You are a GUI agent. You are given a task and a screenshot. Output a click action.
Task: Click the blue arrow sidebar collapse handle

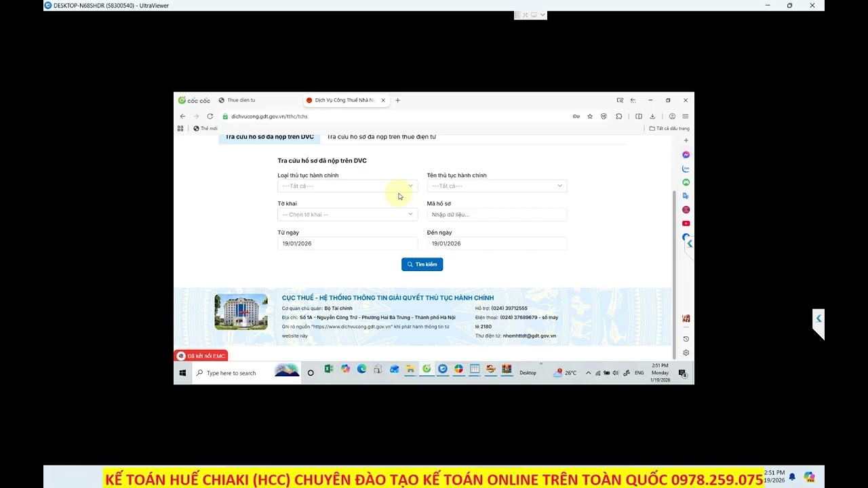tap(690, 243)
